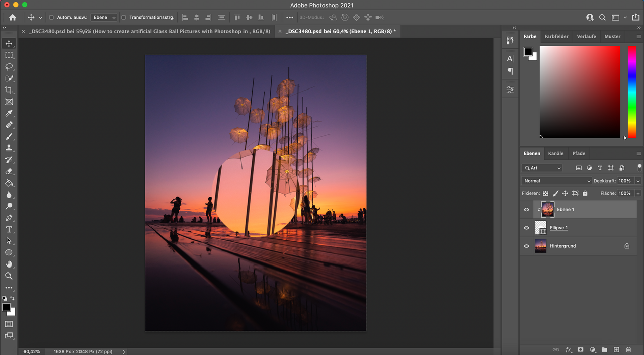
Task: Select the Zoom tool
Action: click(9, 276)
